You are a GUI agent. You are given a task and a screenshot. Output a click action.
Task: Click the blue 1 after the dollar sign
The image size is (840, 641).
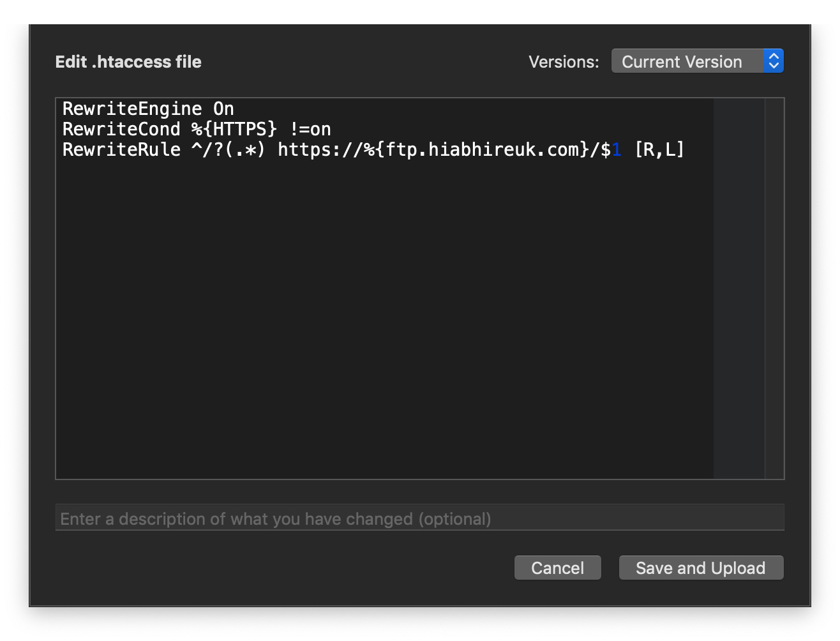617,150
